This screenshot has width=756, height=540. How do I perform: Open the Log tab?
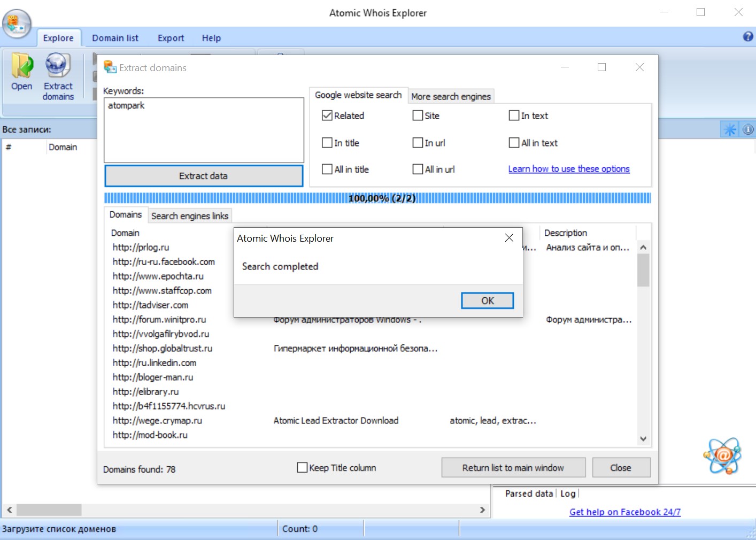[x=568, y=493]
